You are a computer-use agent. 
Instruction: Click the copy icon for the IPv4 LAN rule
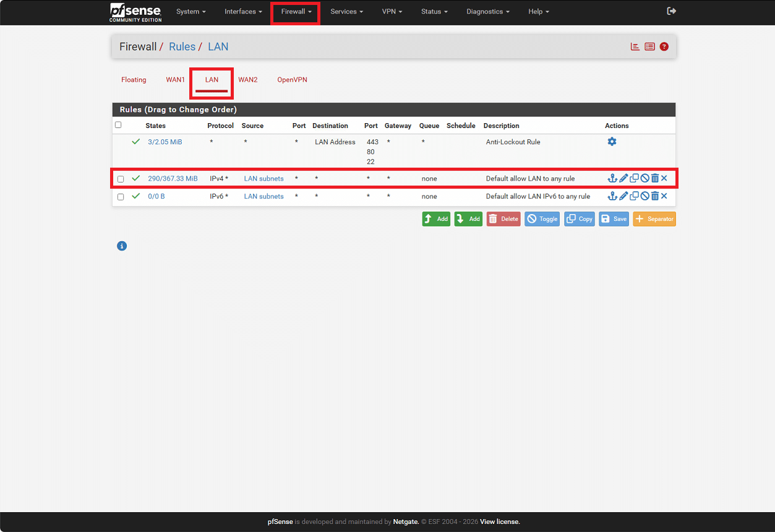pyautogui.click(x=634, y=178)
